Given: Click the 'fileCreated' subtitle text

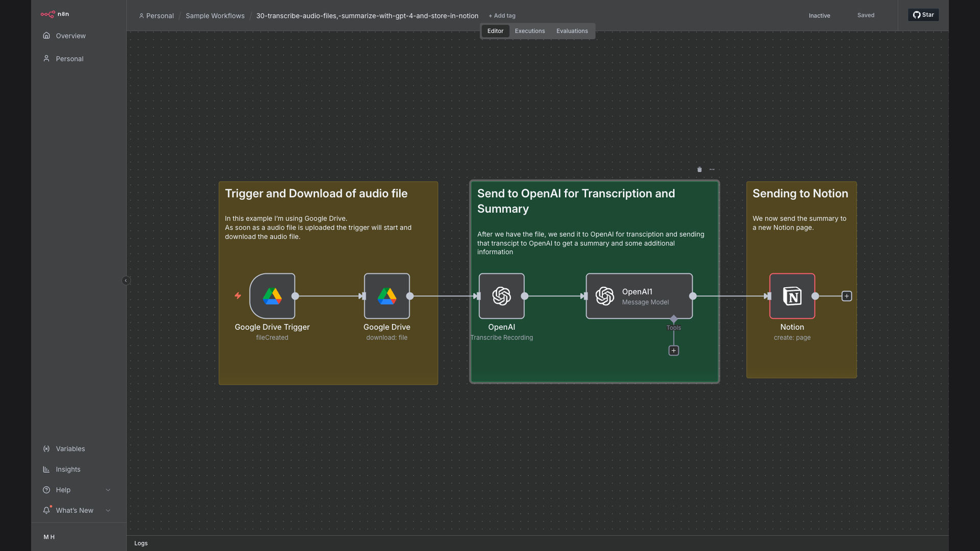Looking at the screenshot, I should [272, 338].
